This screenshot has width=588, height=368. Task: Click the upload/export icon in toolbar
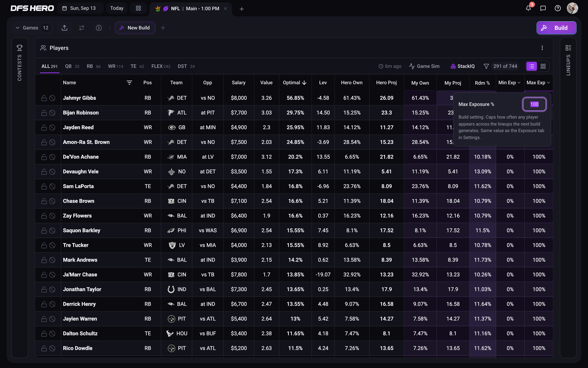click(64, 28)
